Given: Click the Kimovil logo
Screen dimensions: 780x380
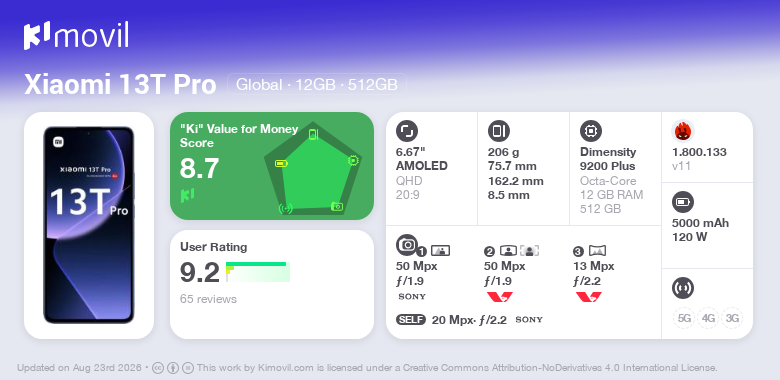Looking at the screenshot, I should (x=76, y=35).
